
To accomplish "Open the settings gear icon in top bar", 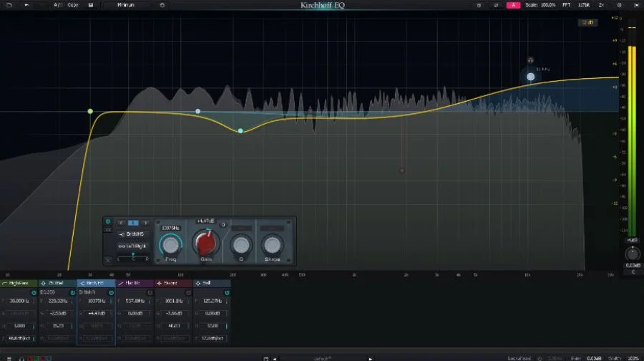I will click(x=620, y=5).
